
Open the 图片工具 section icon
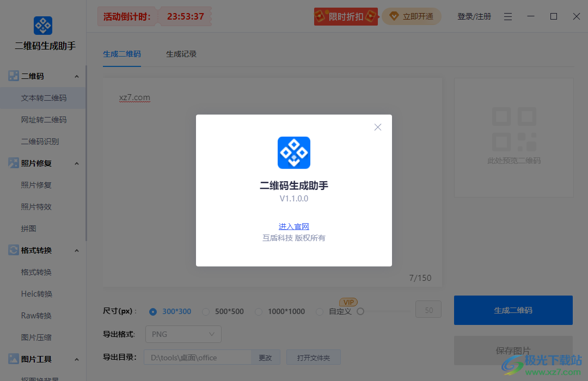point(13,359)
